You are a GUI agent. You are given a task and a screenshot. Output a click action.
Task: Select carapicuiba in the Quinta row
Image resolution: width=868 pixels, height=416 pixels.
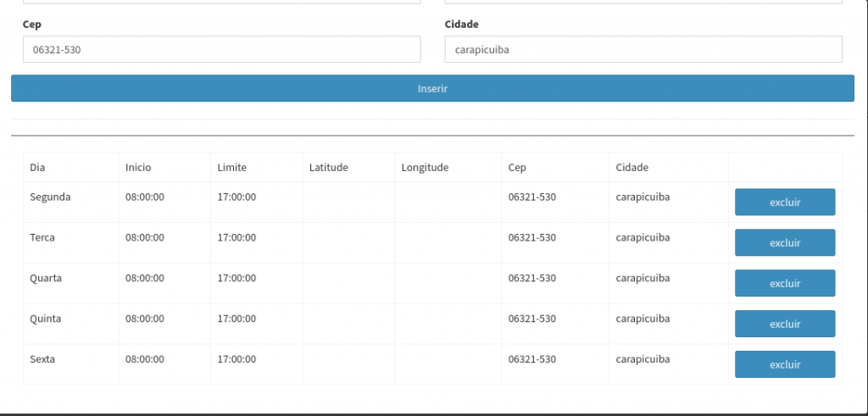(x=643, y=319)
